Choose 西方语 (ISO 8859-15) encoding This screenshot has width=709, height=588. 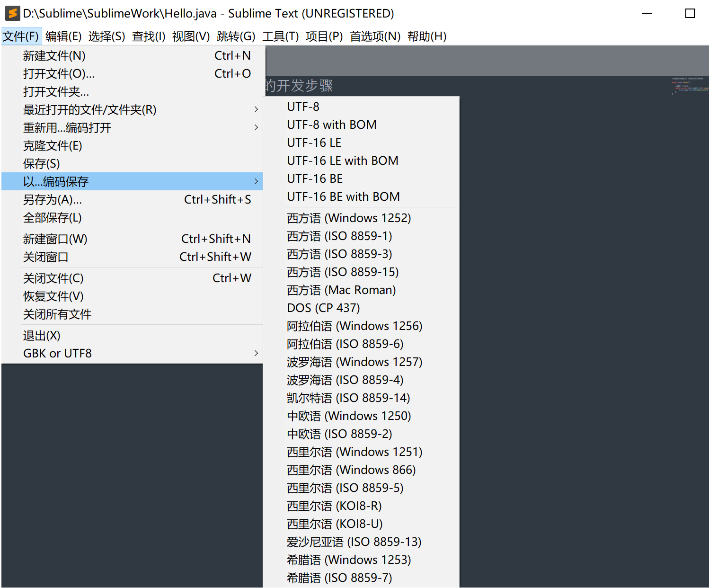[361, 272]
